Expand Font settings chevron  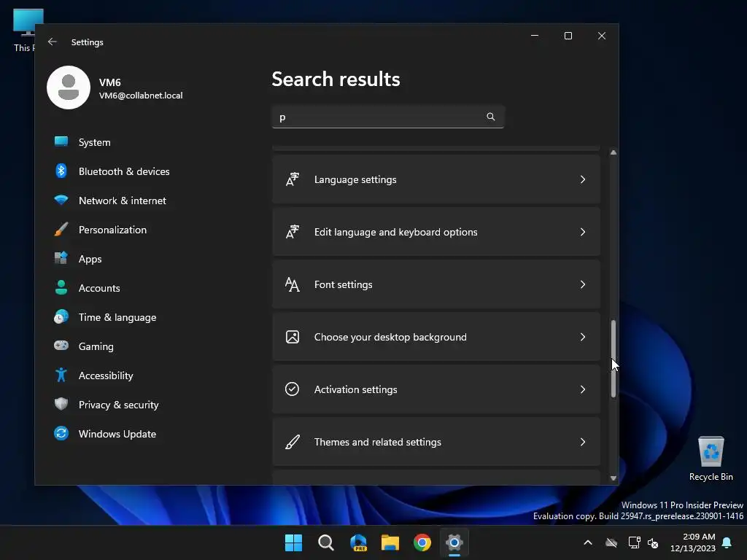(583, 284)
